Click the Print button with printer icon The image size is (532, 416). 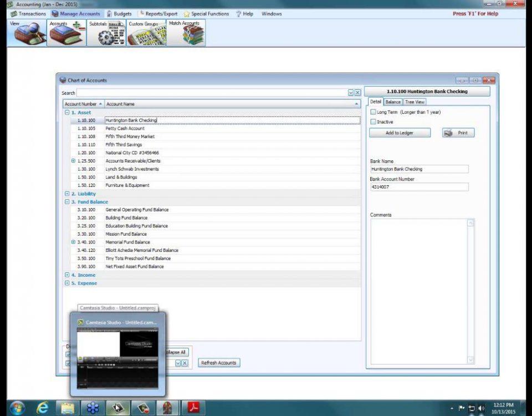pyautogui.click(x=458, y=133)
